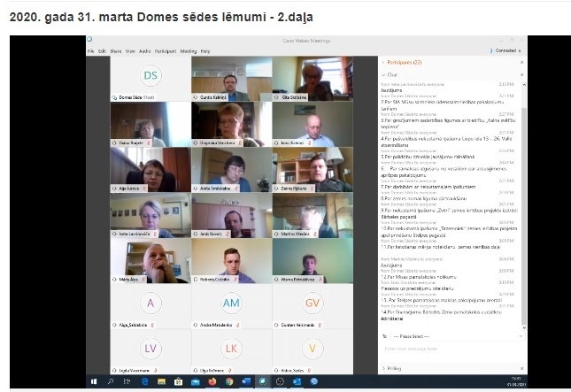Toggle mute icon for Gunars Veismanis

coord(320,325)
